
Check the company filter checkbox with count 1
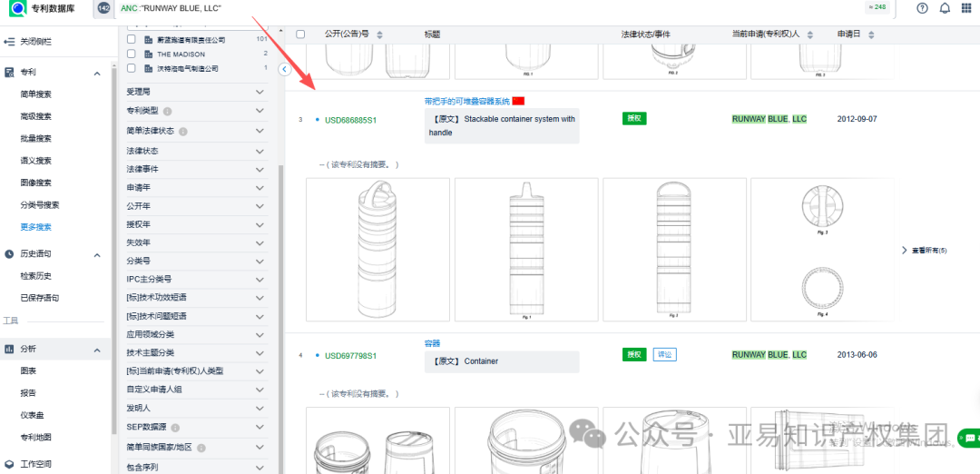(132, 68)
